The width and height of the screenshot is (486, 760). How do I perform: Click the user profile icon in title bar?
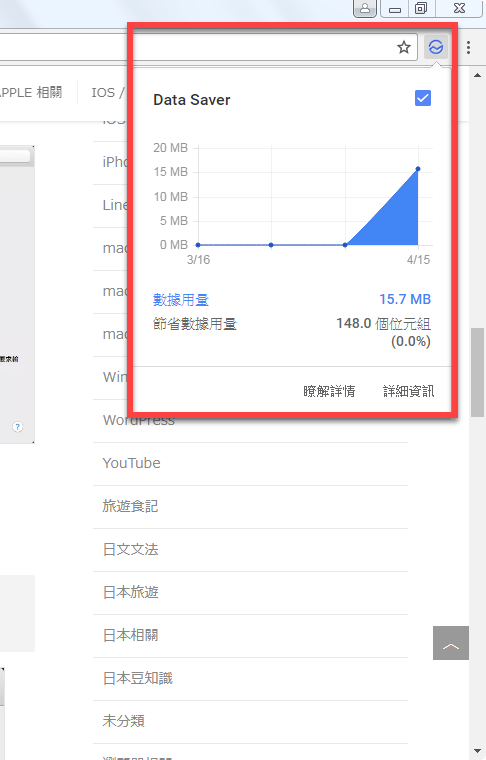tap(365, 8)
